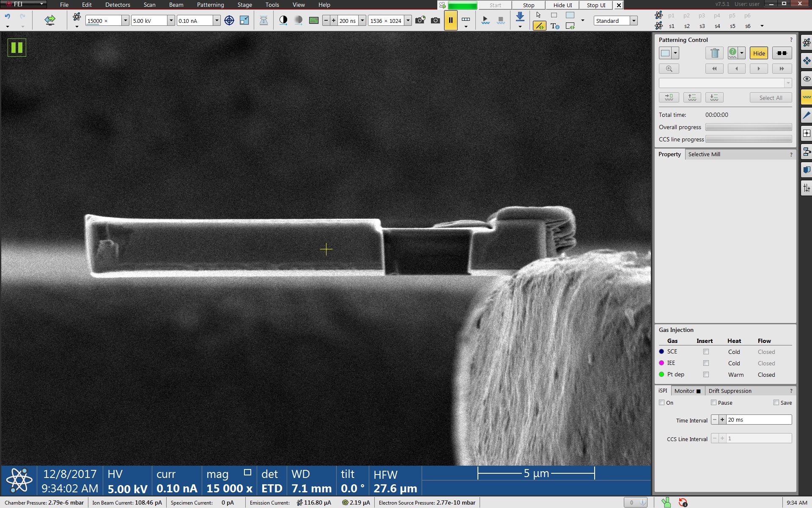This screenshot has height=508, width=812.
Task: Click the zoom magnifier in Patterning Control
Action: point(669,69)
